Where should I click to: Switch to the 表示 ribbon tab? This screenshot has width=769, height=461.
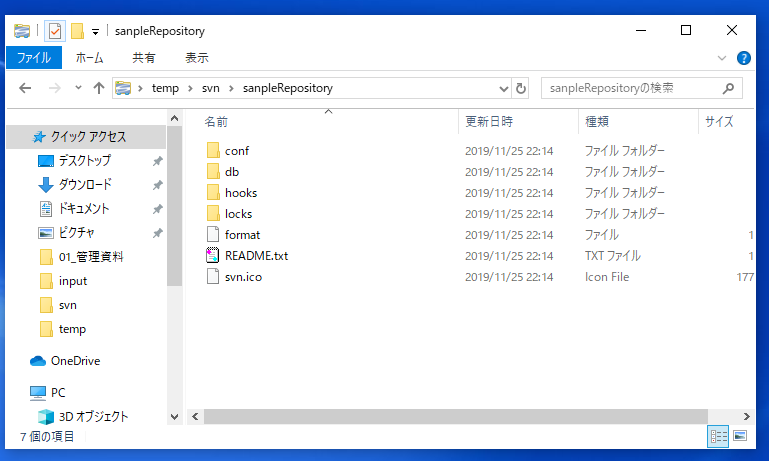(197, 58)
